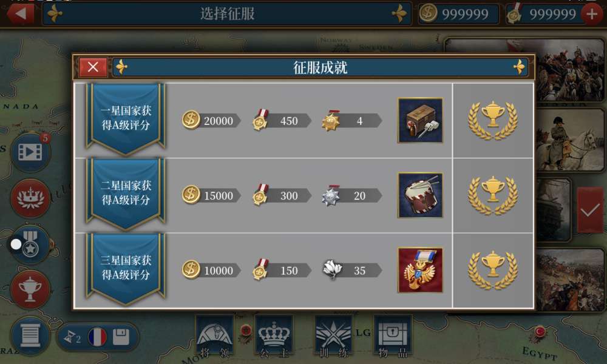The image size is (607, 364).
Task: Claim the trophy for one-star nation achievement
Action: pos(493,120)
